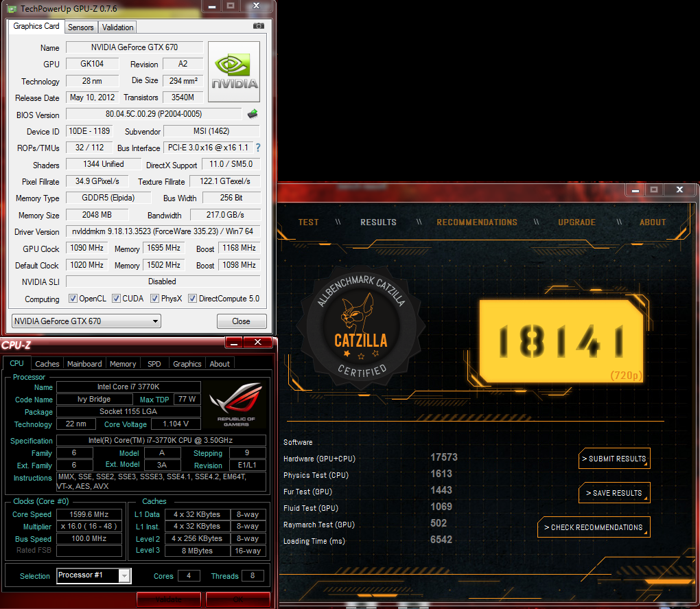This screenshot has height=609, width=700.
Task: Switch to GPU-Z Validation tab
Action: tap(117, 27)
